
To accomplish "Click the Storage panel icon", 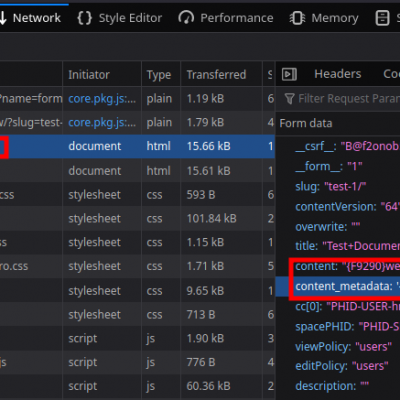I will 382,18.
